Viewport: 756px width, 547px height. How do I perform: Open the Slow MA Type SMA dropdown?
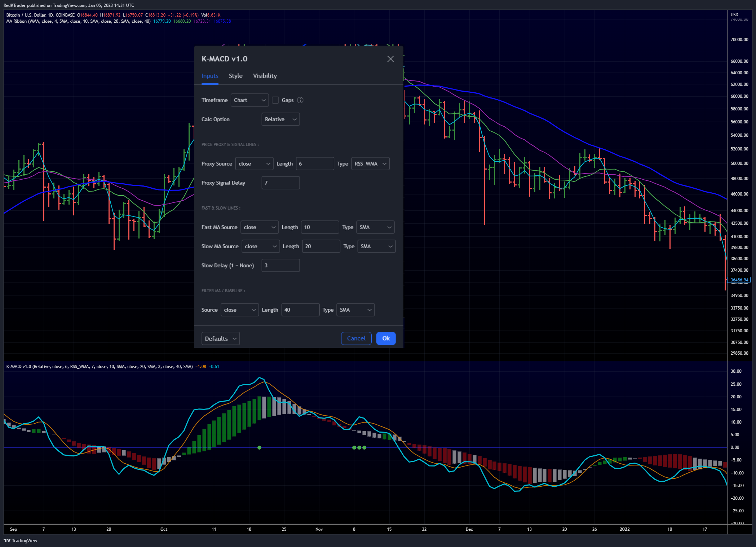coord(376,246)
